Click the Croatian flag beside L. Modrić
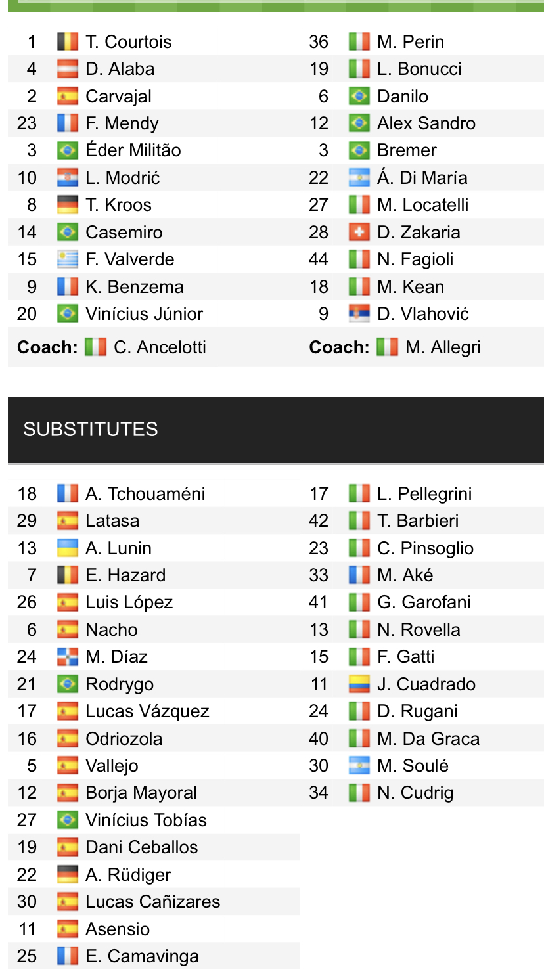Viewport: 544px width, 980px height. [x=67, y=178]
